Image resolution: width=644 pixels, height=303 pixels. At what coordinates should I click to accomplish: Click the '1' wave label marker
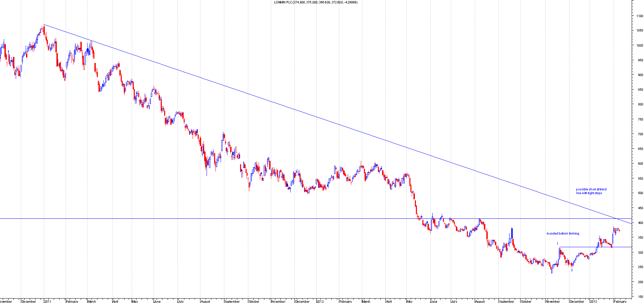[557, 244]
